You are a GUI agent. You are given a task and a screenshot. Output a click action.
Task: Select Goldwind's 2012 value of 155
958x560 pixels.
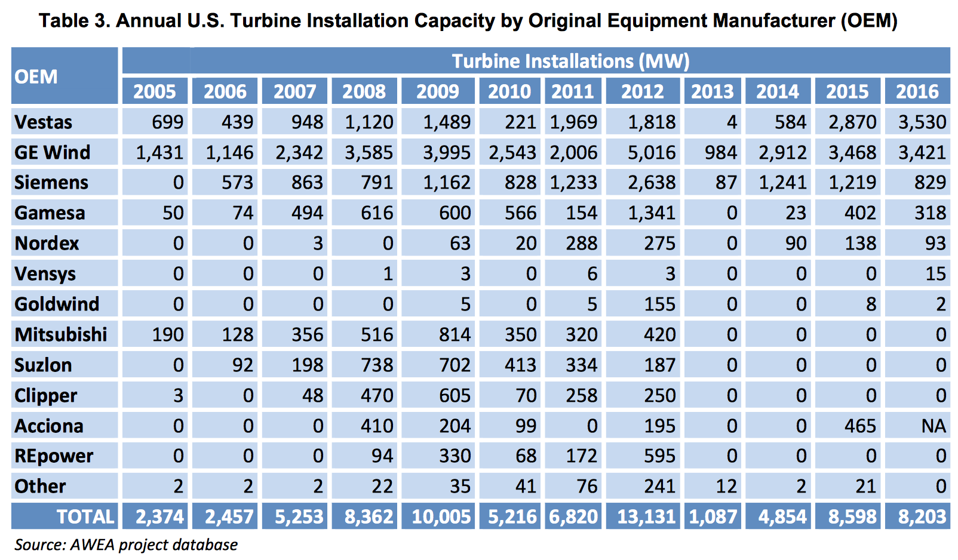click(x=659, y=304)
